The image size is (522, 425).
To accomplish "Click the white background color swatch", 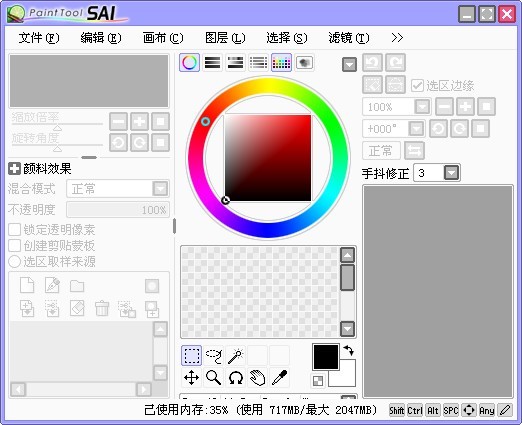I will [x=347, y=377].
